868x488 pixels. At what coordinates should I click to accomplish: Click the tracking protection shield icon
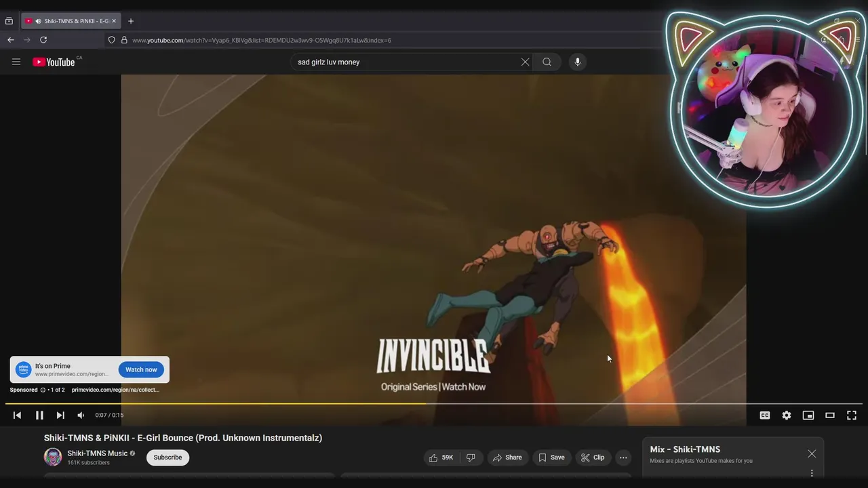(x=112, y=40)
